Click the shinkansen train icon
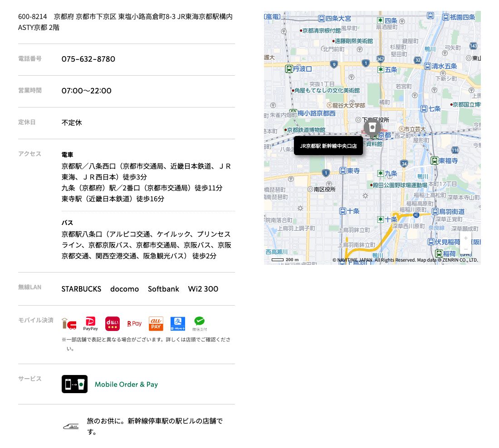This screenshot has width=499, height=448. (x=71, y=426)
